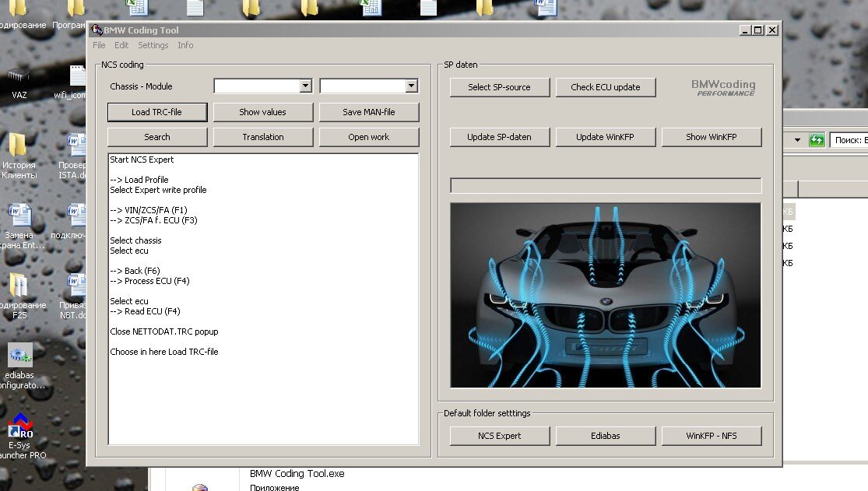
Task: Click '--> ZCS/FA f. ECU (F3)' line
Action: click(x=153, y=220)
